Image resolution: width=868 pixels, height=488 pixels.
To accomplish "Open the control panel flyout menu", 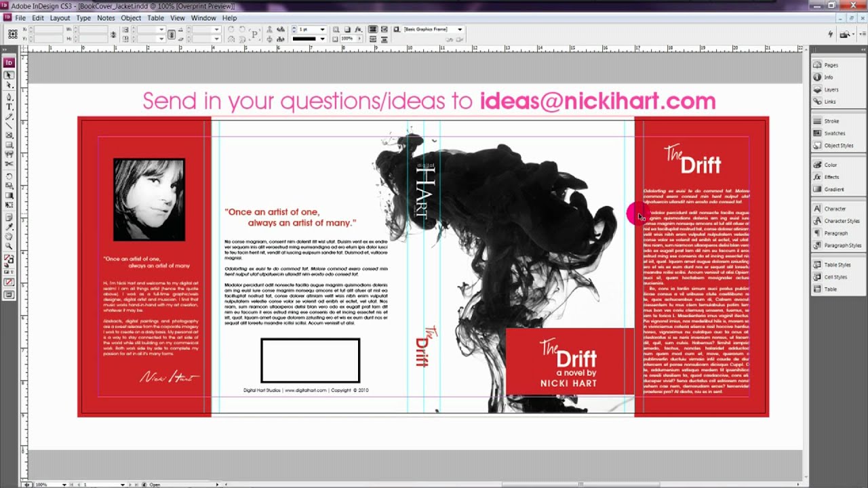I will [x=862, y=33].
